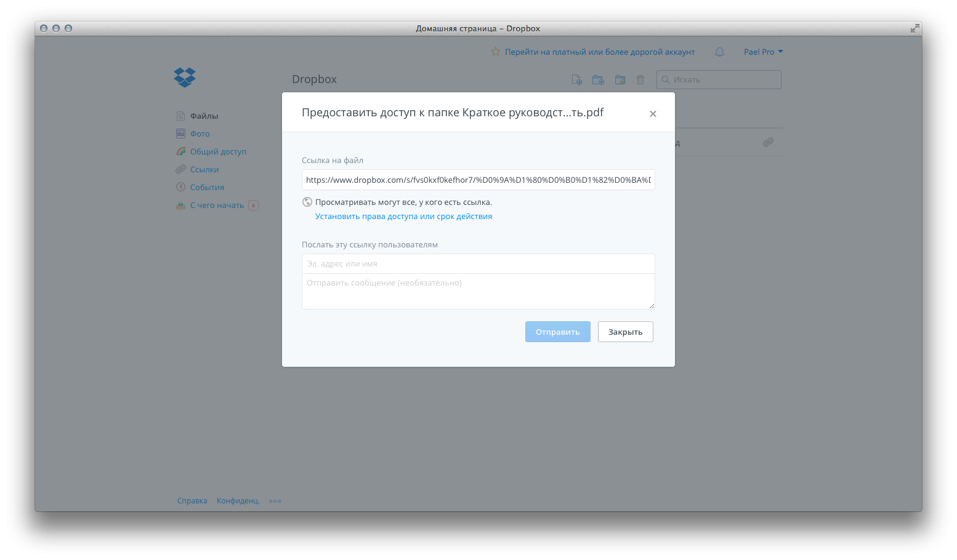957x560 pixels.
Task: Click the Dropbox logo icon
Action: point(185,78)
